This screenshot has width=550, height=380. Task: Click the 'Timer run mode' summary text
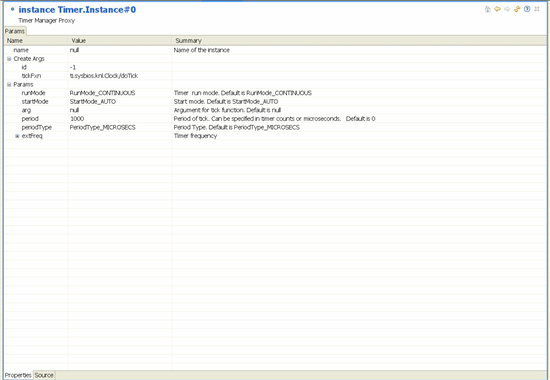coord(243,93)
